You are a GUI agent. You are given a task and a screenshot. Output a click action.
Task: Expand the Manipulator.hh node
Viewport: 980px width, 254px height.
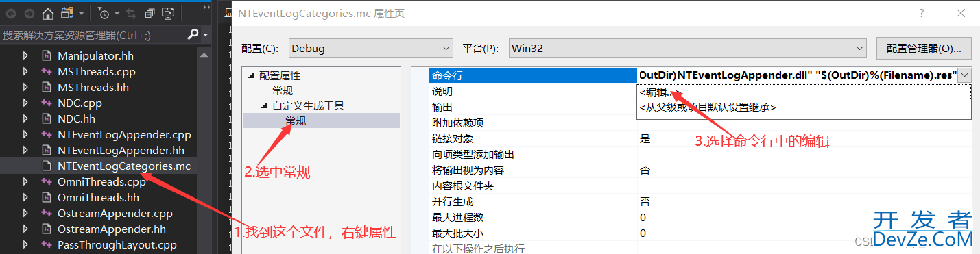click(x=26, y=55)
